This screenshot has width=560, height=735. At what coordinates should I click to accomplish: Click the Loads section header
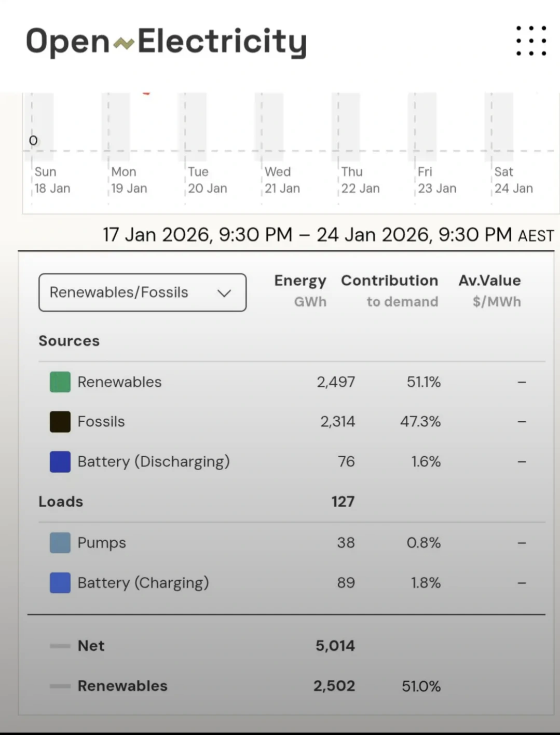[61, 502]
